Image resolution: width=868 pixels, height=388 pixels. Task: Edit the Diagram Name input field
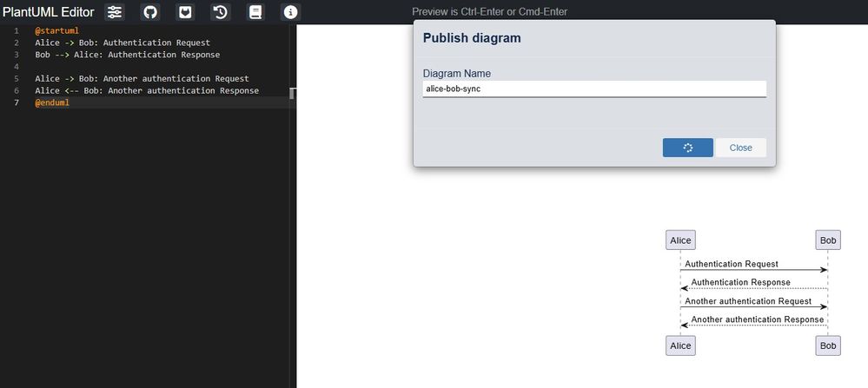(594, 89)
